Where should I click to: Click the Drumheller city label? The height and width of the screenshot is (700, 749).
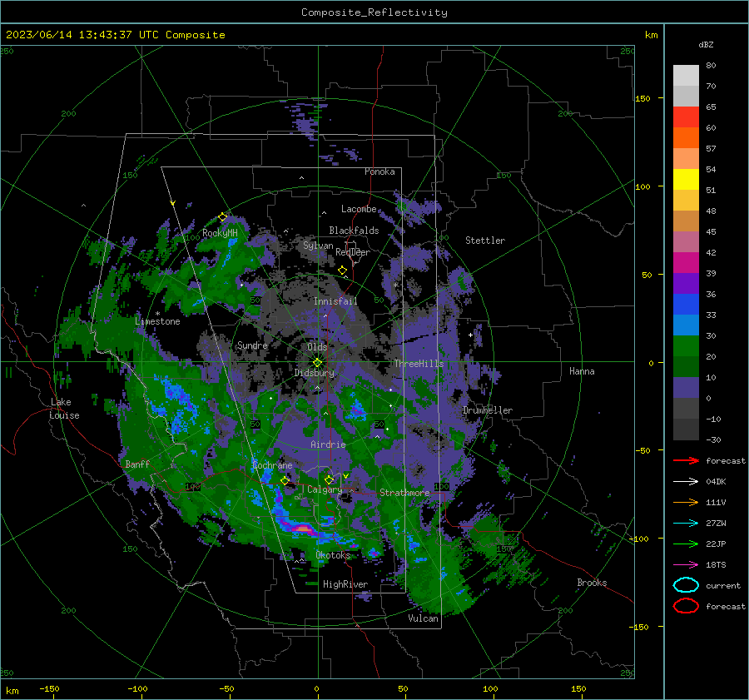(x=488, y=410)
